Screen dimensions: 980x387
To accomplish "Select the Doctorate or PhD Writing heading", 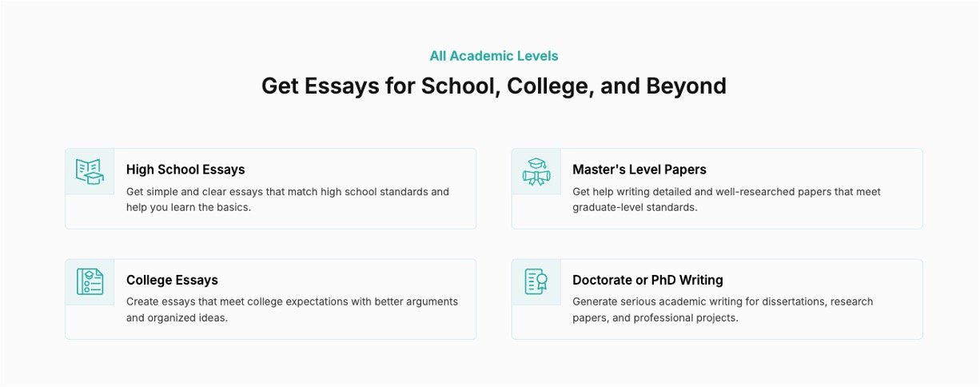I will tap(647, 280).
